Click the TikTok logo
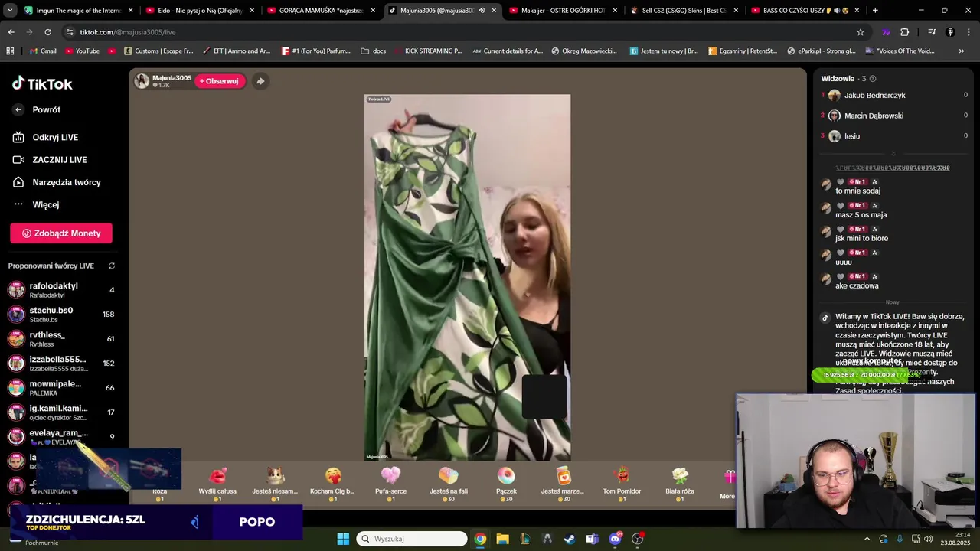The image size is (980, 551). (x=42, y=83)
